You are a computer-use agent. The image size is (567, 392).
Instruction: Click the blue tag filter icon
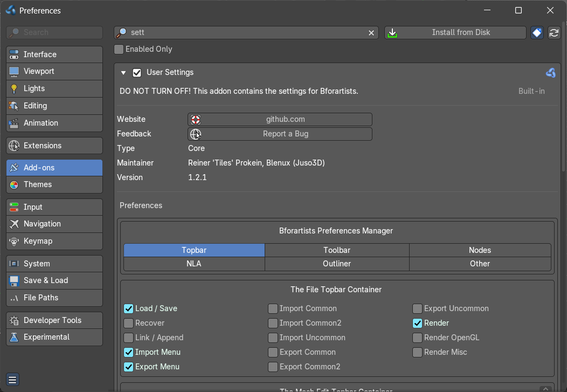[x=537, y=32]
